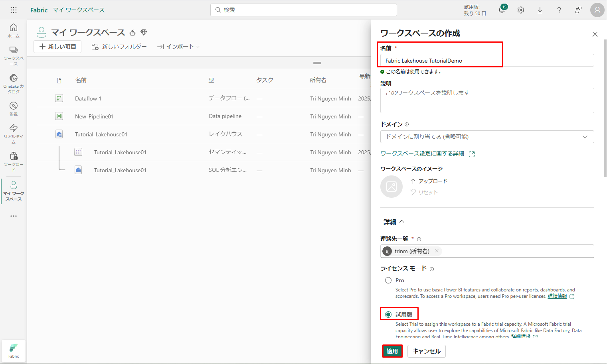607x364 pixels.
Task: Click 新しいフォルダー in the toolbar
Action: [x=119, y=47]
